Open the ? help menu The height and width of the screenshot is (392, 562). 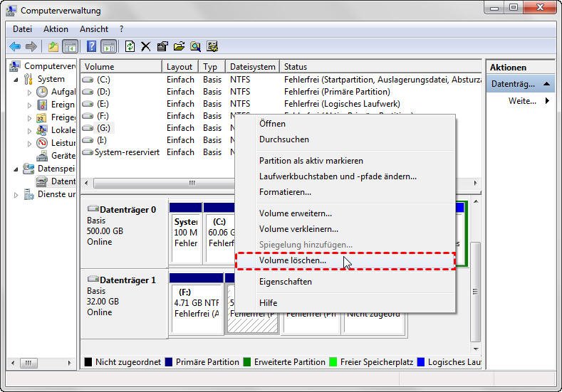(x=122, y=29)
